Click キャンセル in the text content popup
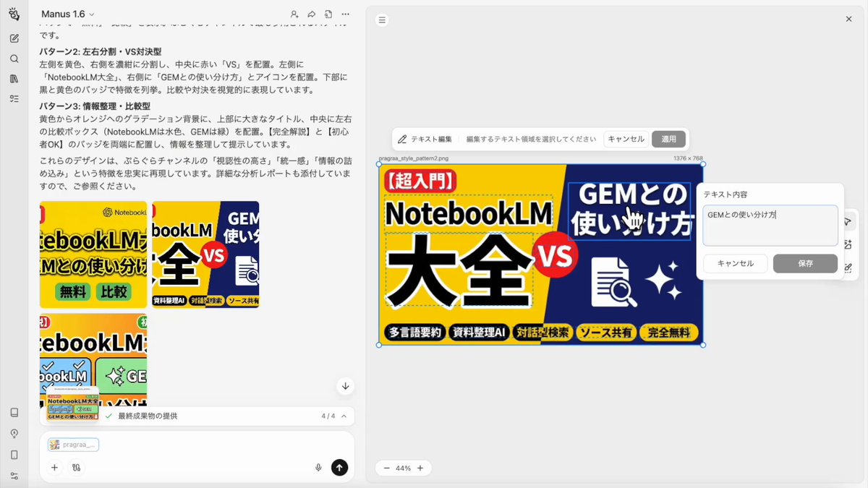Screen dimensions: 868x488 pos(736,263)
